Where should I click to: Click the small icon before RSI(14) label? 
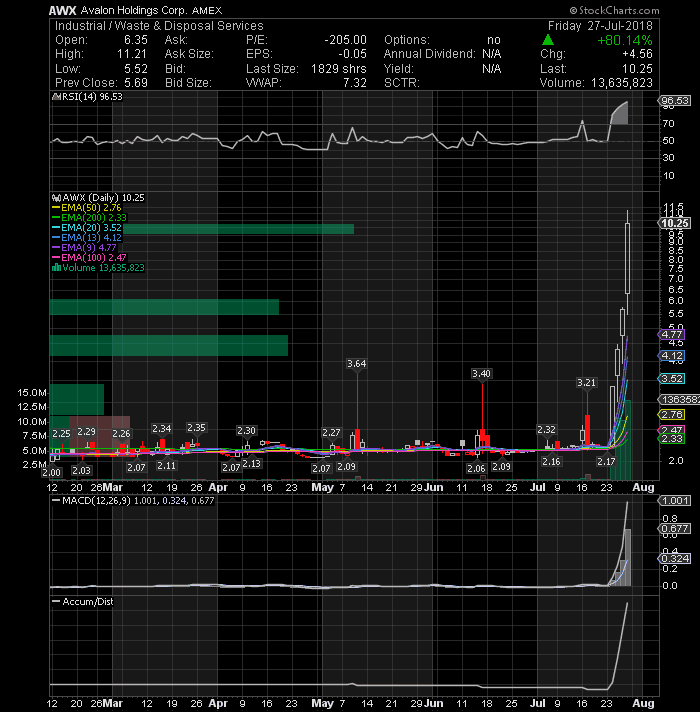point(56,97)
